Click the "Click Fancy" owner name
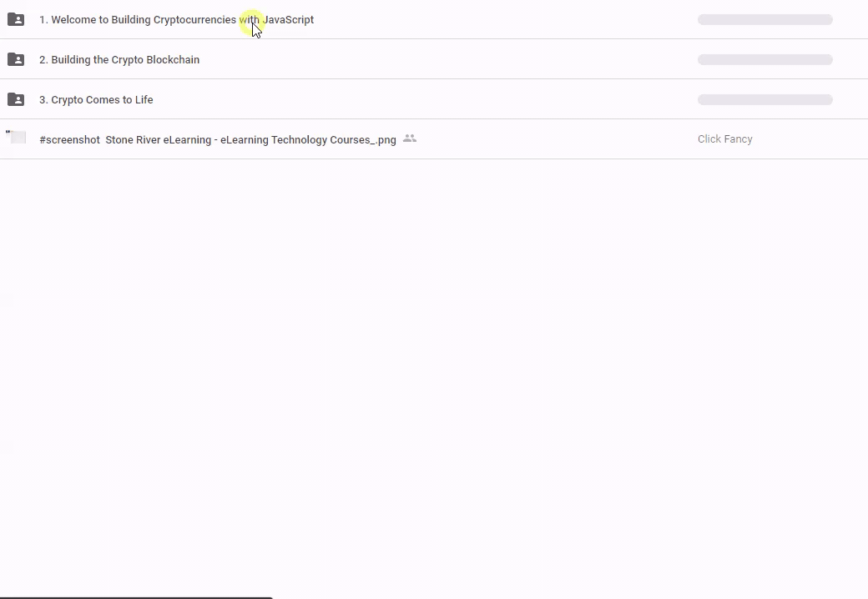 coord(724,139)
